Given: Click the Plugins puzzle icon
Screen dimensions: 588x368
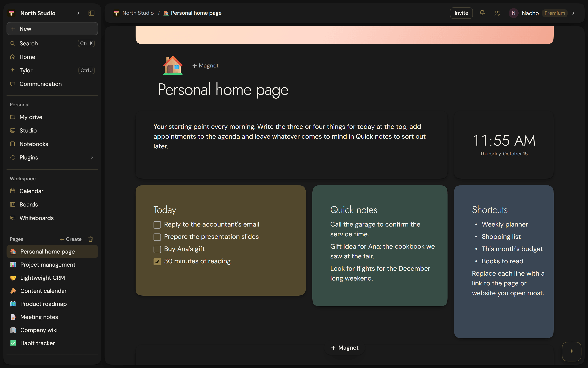Looking at the screenshot, I should [13, 157].
